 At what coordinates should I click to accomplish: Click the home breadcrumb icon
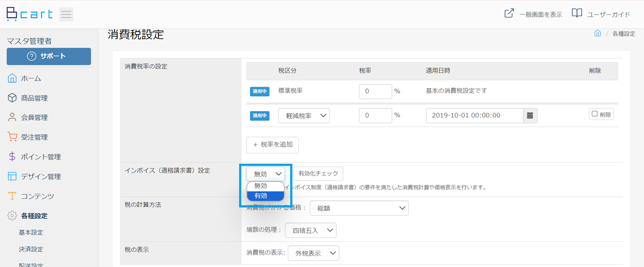598,33
